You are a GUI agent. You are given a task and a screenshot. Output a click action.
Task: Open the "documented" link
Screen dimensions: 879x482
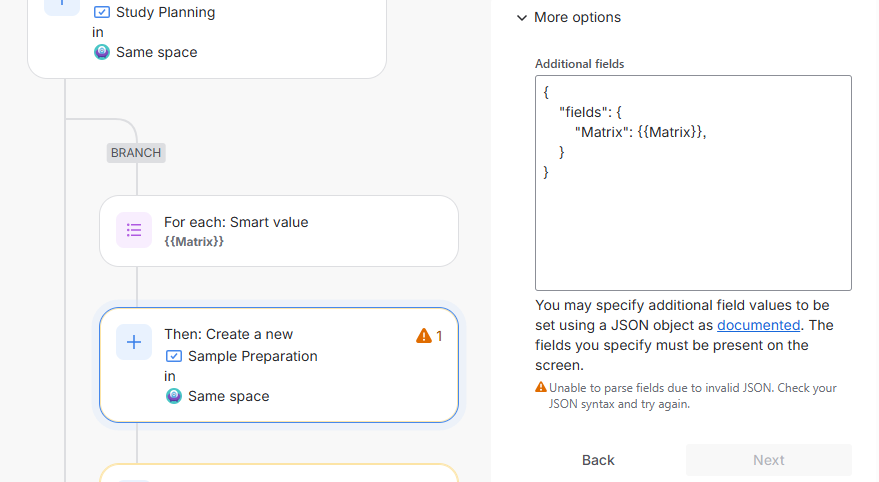[758, 325]
